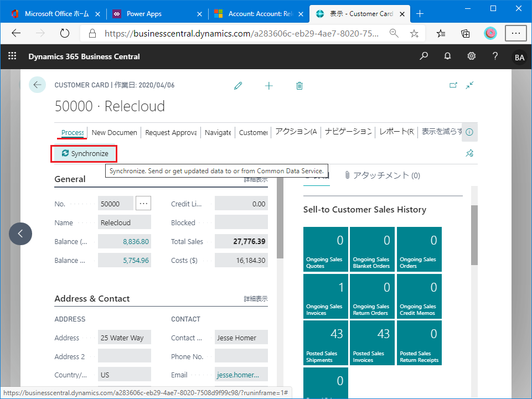Switch to the アタッチメント (0) tab
Image resolution: width=532 pixels, height=399 pixels.
pos(383,175)
